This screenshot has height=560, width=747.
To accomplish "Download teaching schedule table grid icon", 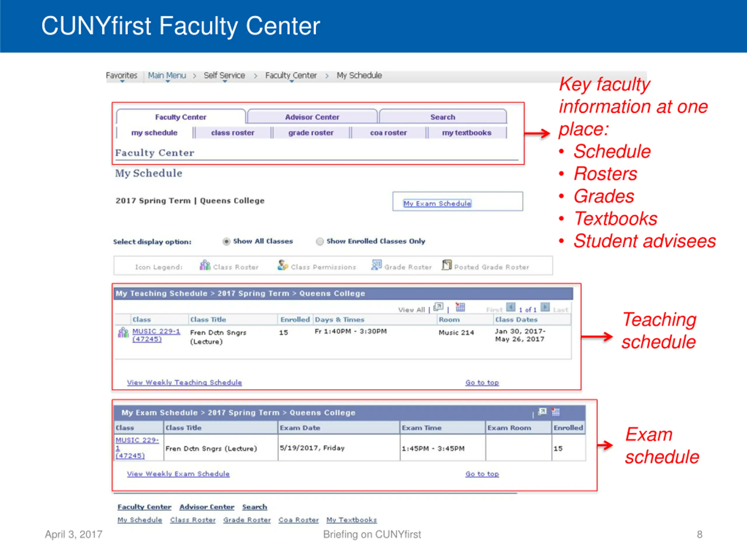I will coord(460,307).
